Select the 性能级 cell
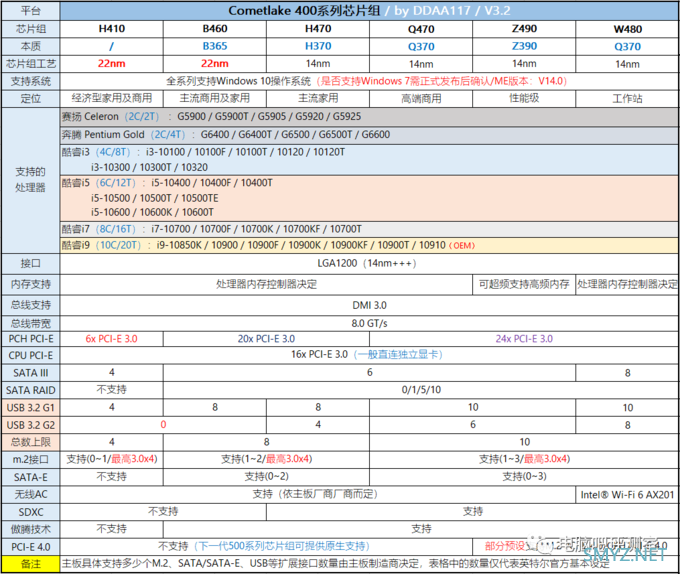680x574 pixels. (x=524, y=98)
